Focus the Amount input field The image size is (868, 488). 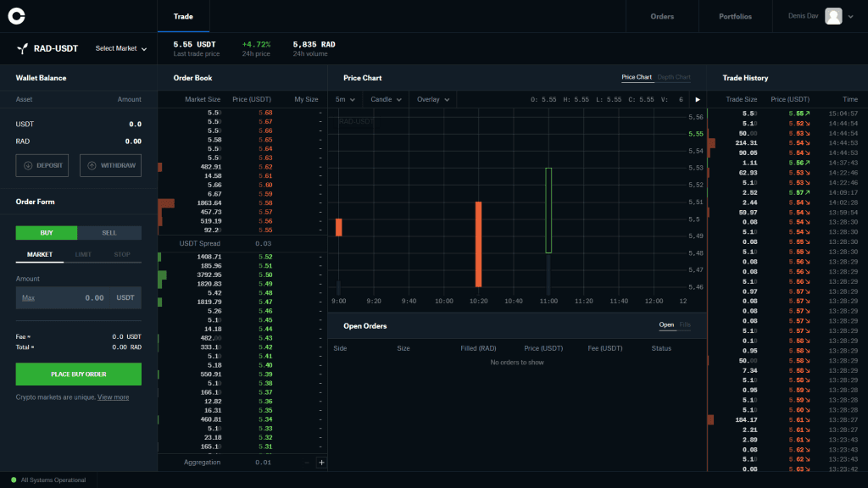coord(79,297)
